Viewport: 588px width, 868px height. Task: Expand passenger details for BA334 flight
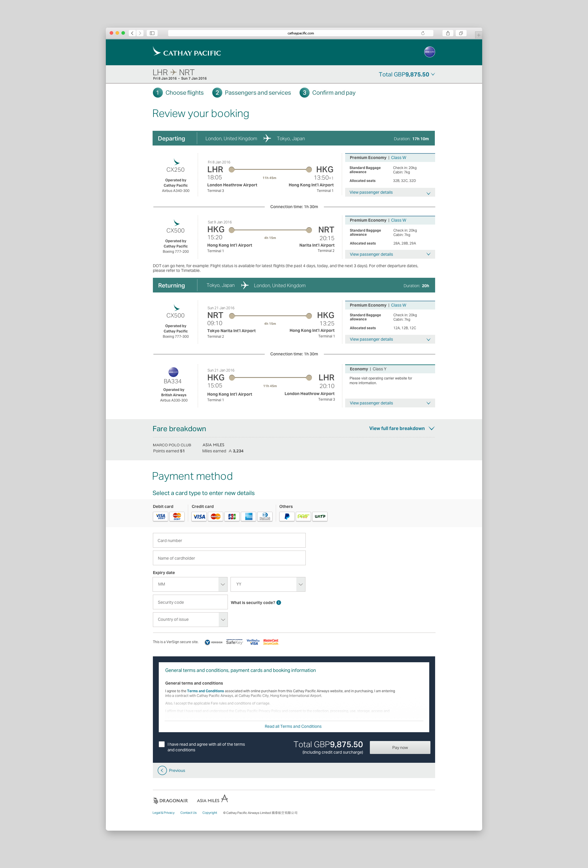(x=390, y=403)
